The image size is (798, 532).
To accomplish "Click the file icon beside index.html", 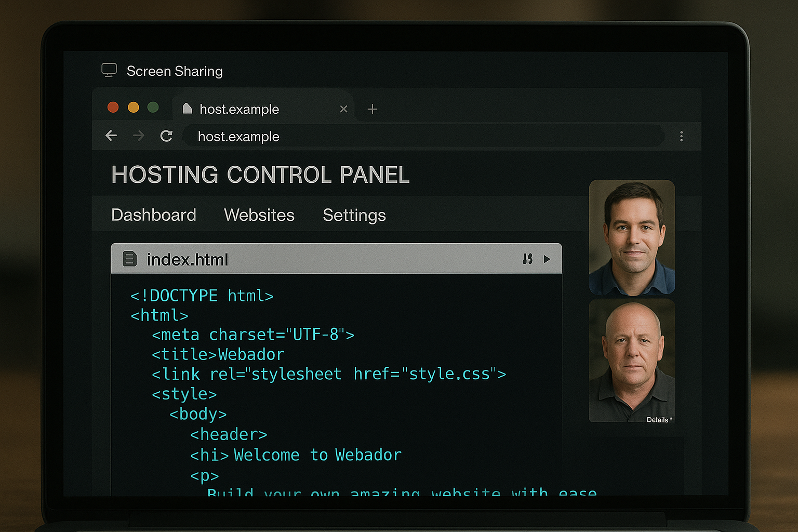I will tap(129, 259).
